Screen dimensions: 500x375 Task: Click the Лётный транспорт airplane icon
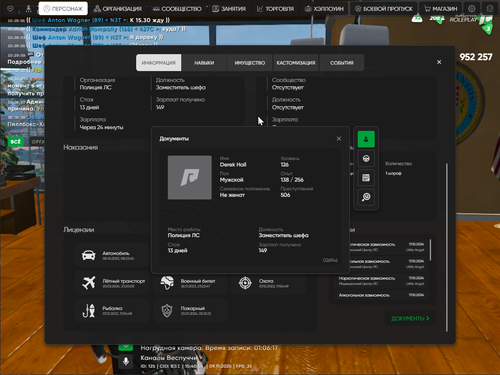(x=89, y=283)
